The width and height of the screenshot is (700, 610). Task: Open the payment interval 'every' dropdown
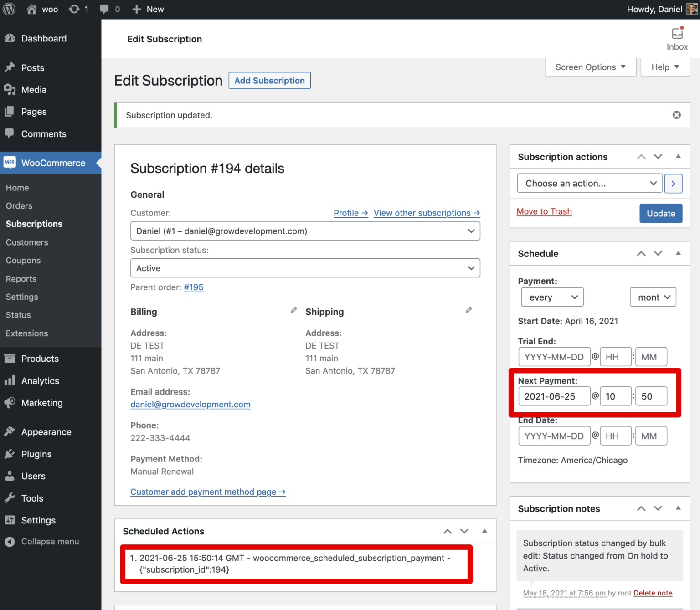552,297
